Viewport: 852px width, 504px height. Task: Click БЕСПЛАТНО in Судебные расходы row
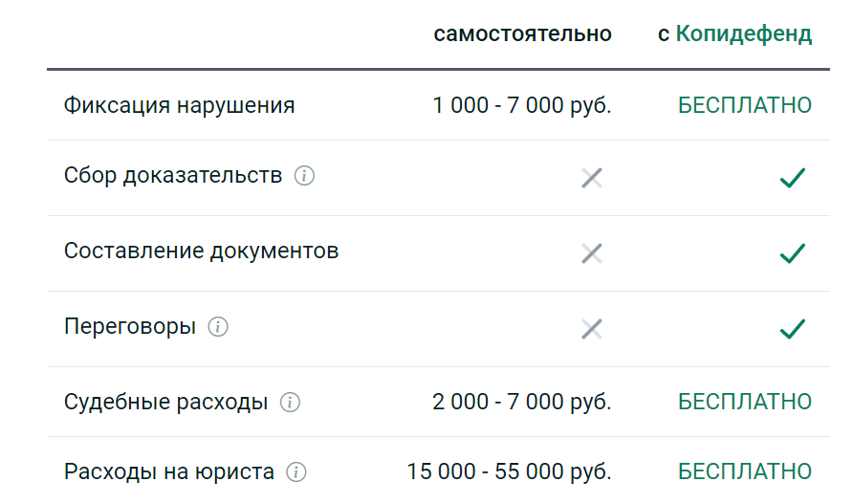point(744,402)
